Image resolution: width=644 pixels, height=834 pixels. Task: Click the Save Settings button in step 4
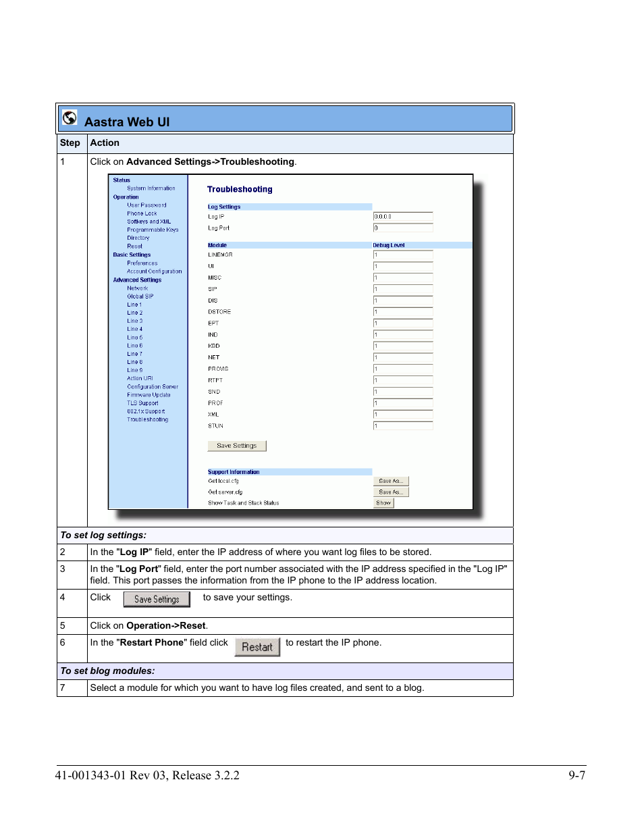(x=157, y=599)
